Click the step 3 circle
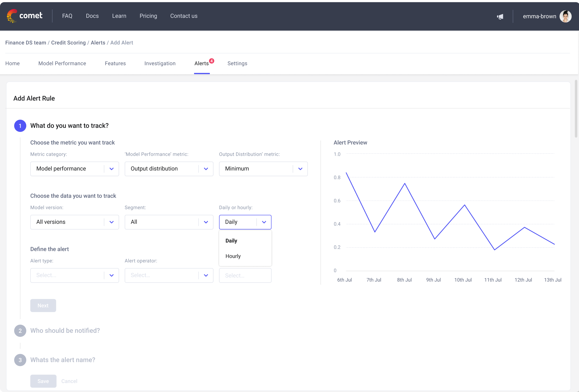This screenshot has width=579, height=392. click(20, 360)
